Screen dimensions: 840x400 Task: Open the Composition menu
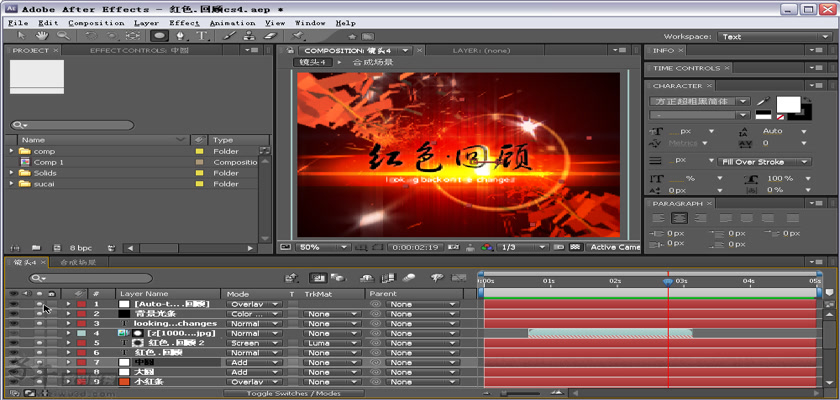click(96, 23)
